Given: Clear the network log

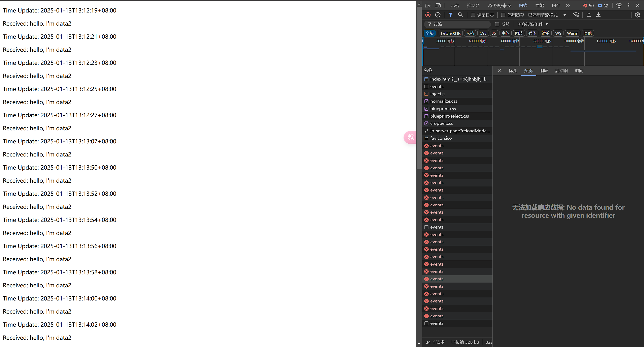Looking at the screenshot, I should (438, 15).
